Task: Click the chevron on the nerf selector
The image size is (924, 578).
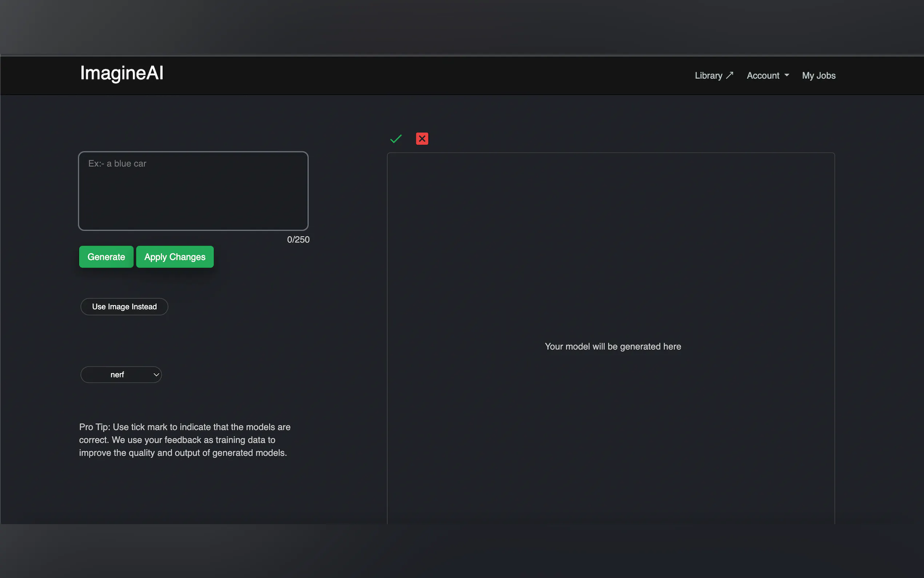Action: point(156,375)
